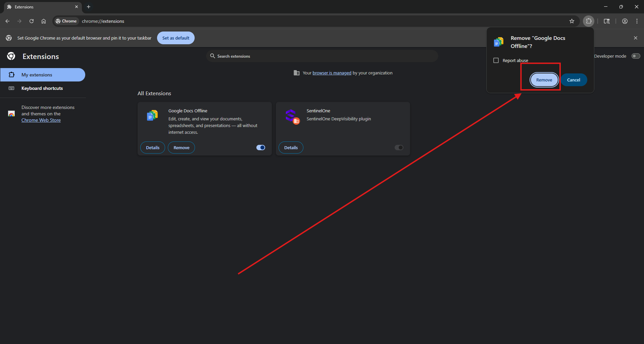The width and height of the screenshot is (644, 344).
Task: Bookmark this tab with the star icon
Action: click(x=572, y=21)
